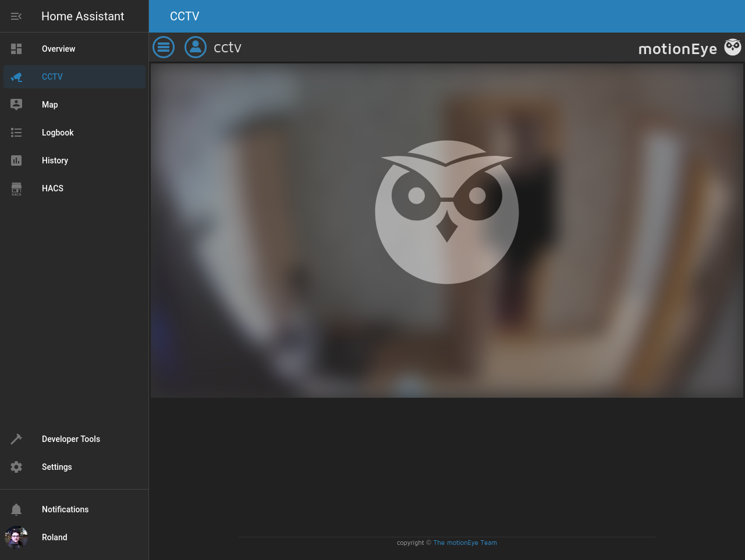Follow The motionEye Team link
The image size is (745, 560).
point(465,543)
